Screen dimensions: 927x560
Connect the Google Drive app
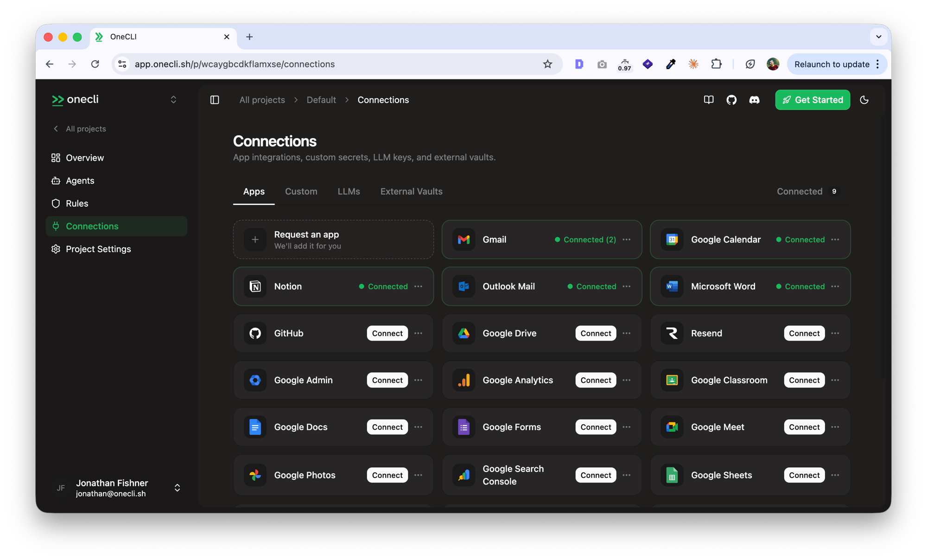pyautogui.click(x=596, y=333)
